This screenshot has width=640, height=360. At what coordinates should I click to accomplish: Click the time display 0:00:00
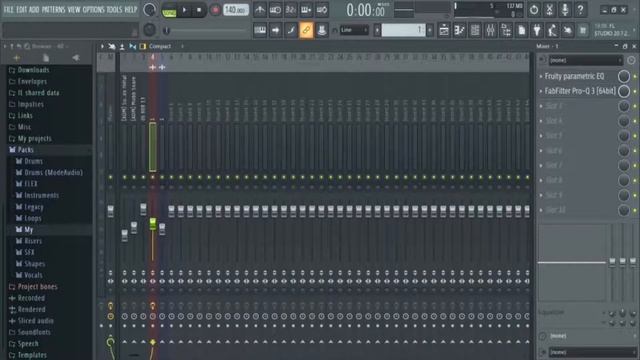click(x=366, y=10)
